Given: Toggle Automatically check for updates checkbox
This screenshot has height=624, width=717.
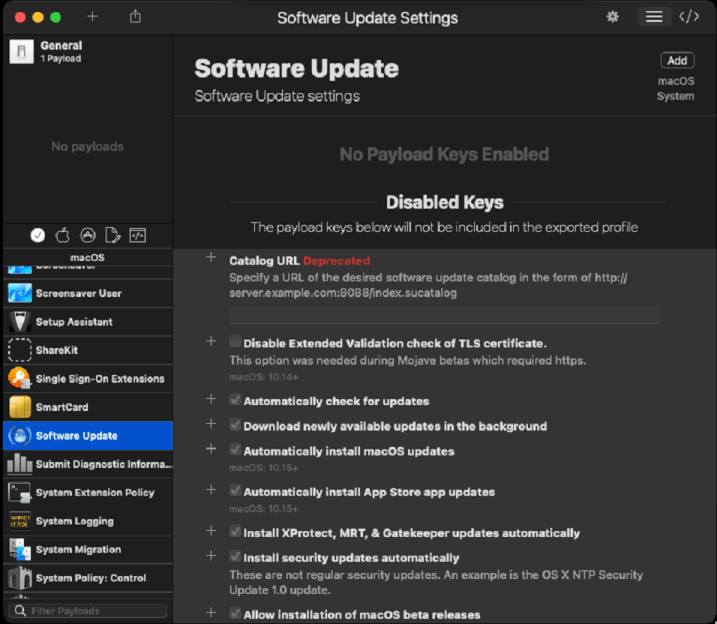Looking at the screenshot, I should [x=235, y=400].
